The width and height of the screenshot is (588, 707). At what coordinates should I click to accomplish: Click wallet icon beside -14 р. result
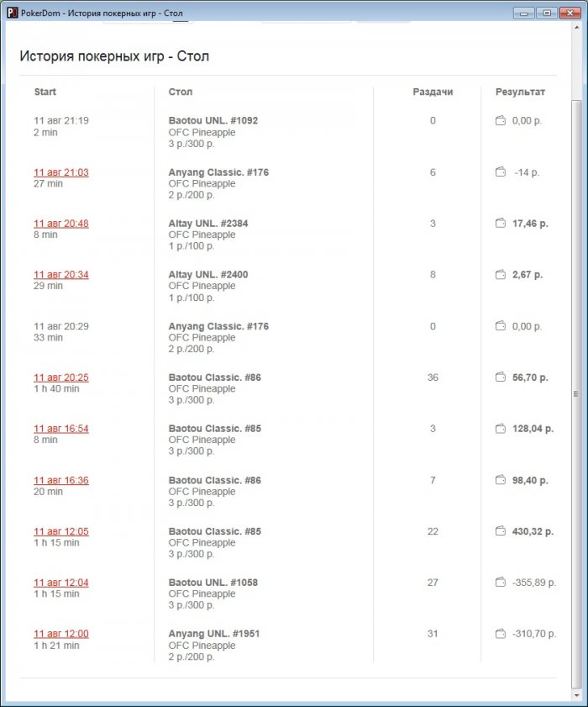tap(501, 172)
